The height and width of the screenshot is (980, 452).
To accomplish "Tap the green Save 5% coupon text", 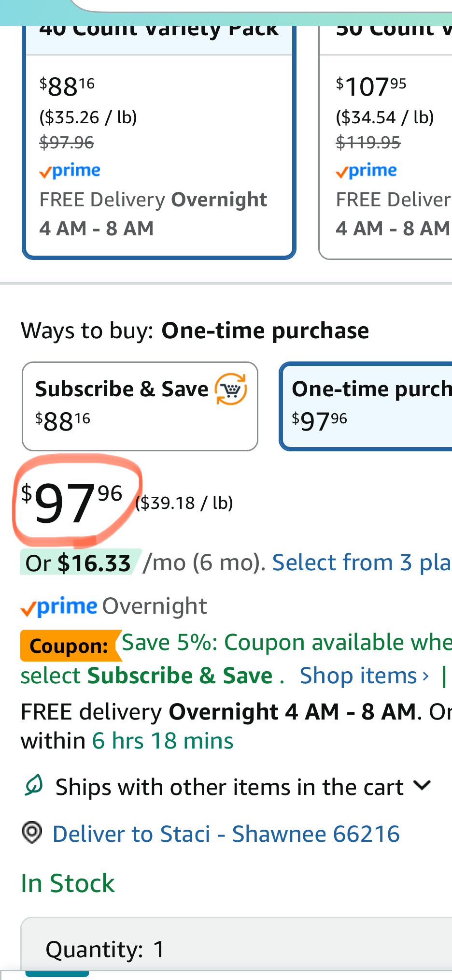I will coord(287,643).
